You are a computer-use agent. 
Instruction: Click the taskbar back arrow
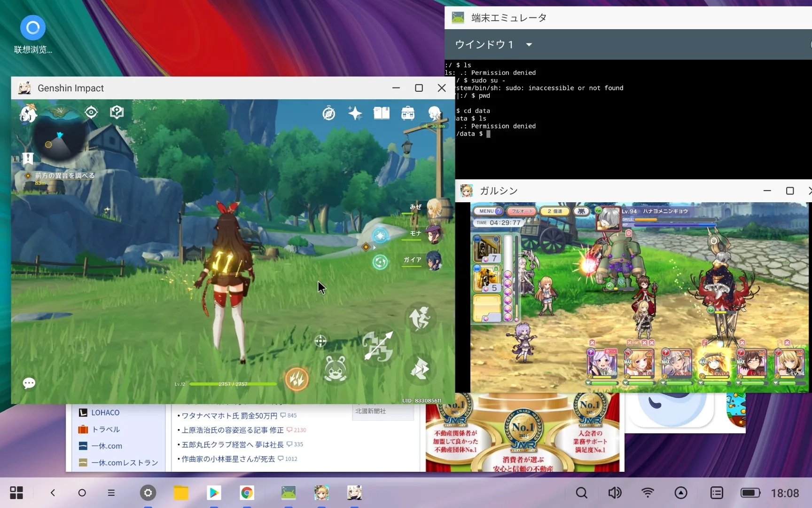(53, 493)
